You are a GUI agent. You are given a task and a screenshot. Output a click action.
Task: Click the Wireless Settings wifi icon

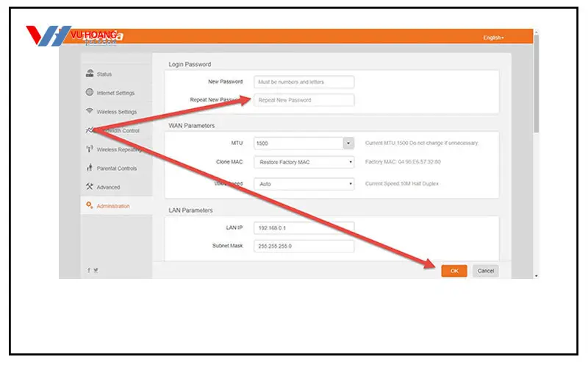pos(89,111)
